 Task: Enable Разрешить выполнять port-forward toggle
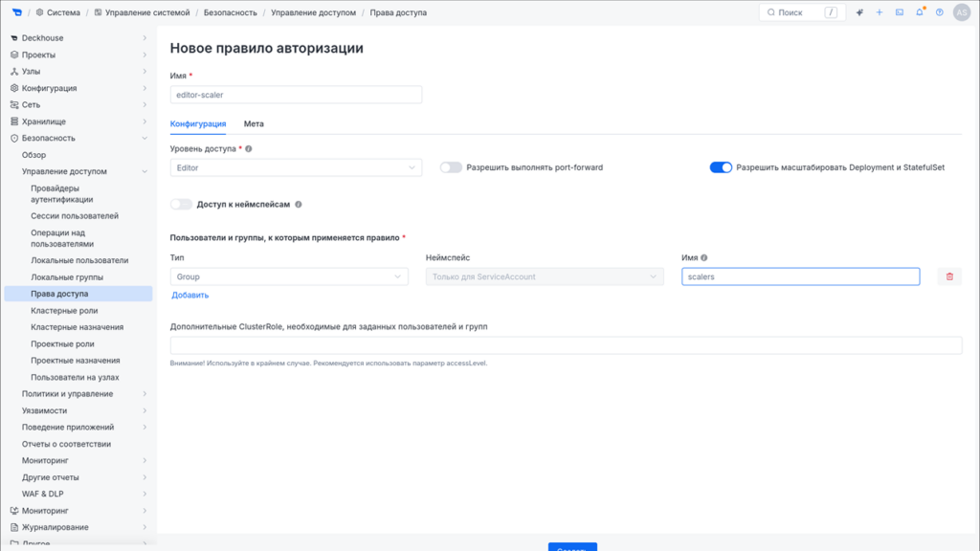451,167
